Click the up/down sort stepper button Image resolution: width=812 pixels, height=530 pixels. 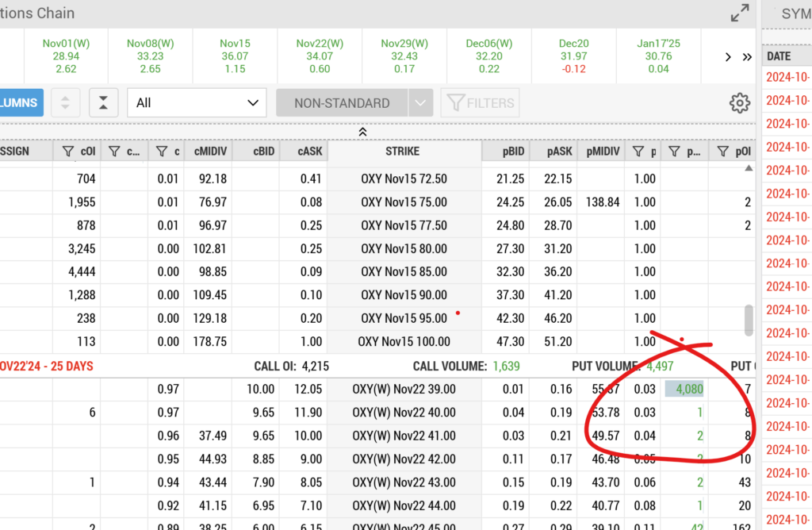[x=65, y=102]
